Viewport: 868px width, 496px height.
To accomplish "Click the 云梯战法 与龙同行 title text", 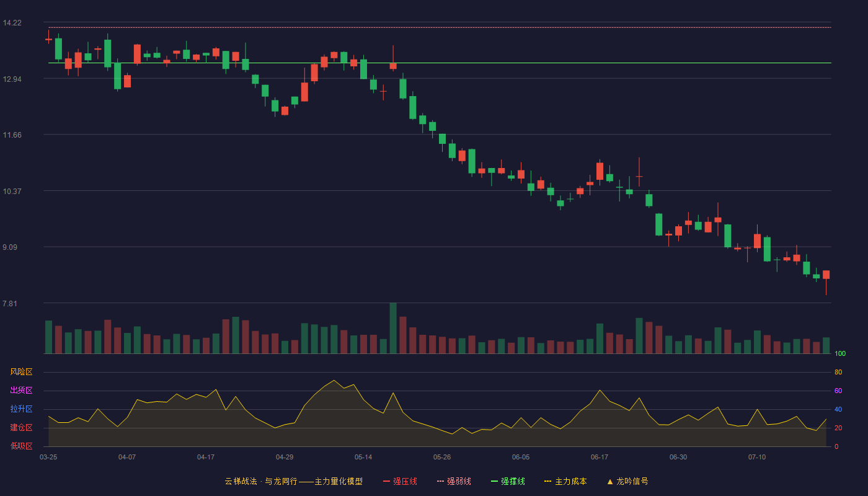I will (260, 481).
